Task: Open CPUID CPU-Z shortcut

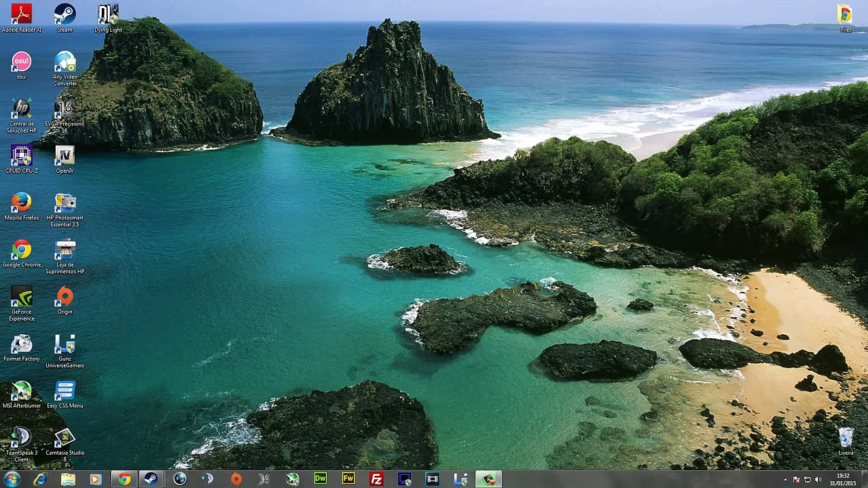Action: (21, 156)
